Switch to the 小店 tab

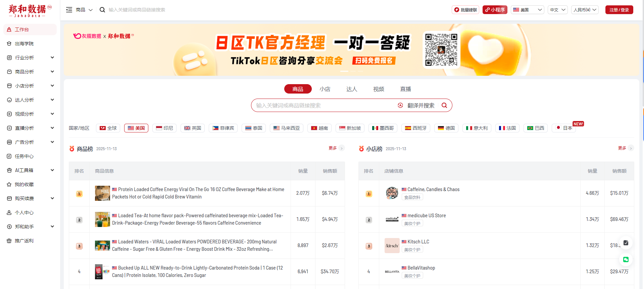point(325,89)
